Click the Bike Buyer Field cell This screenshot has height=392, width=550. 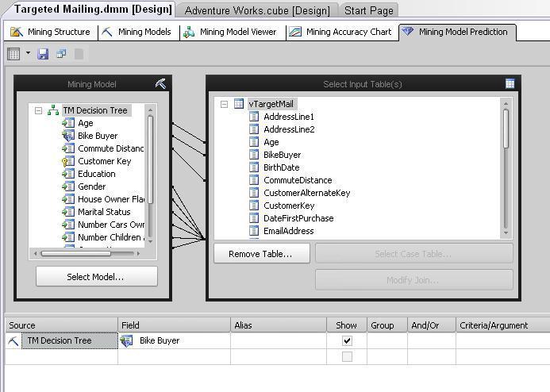point(175,340)
